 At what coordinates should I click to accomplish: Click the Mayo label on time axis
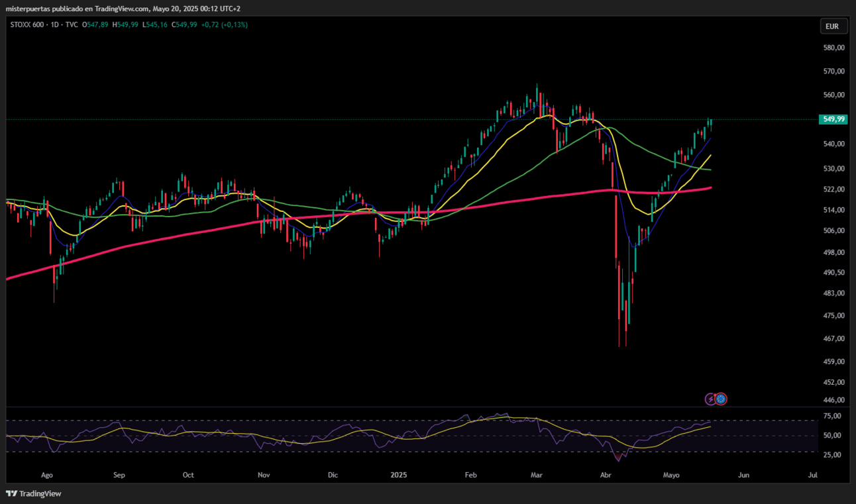(672, 475)
